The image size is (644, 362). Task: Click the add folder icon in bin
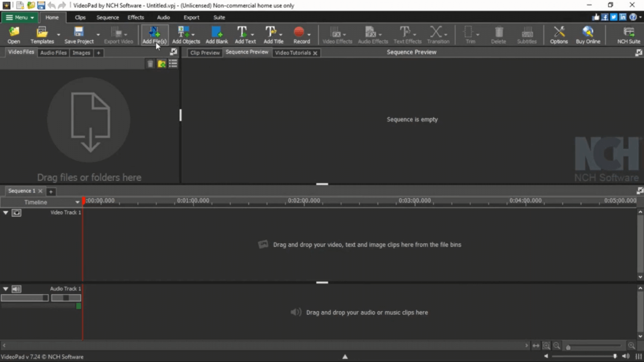pyautogui.click(x=162, y=63)
